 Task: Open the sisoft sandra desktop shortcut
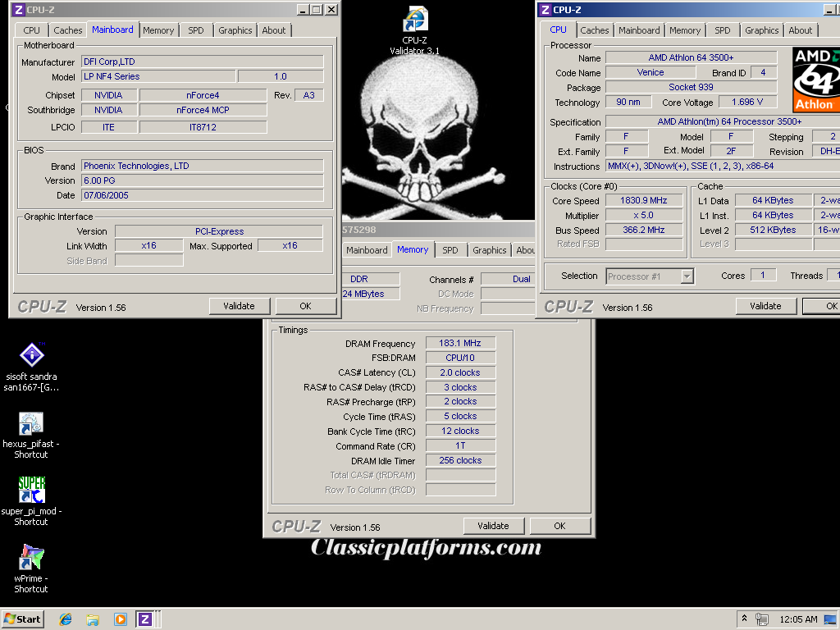(x=31, y=367)
